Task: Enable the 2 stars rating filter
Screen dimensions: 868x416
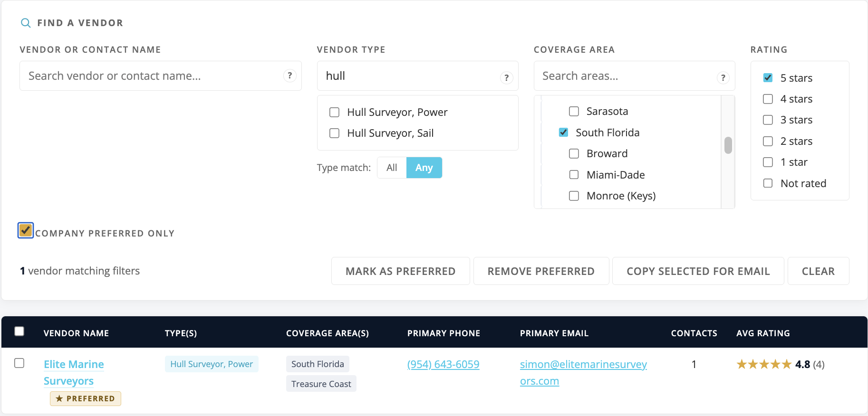Action: pos(768,141)
